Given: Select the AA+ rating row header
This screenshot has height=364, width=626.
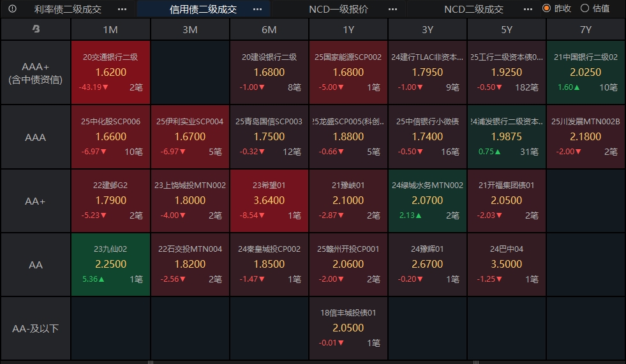Looking at the screenshot, I should 36,201.
